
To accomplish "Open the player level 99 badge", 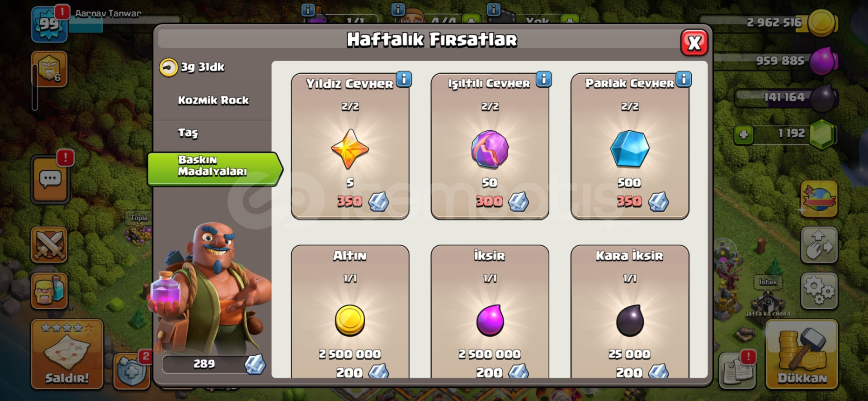I will [x=49, y=24].
